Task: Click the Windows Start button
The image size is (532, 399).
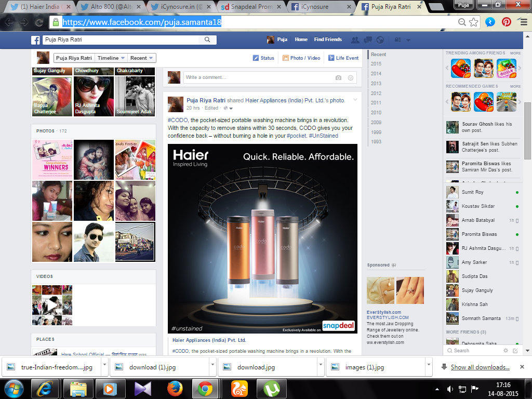Action: tap(14, 389)
